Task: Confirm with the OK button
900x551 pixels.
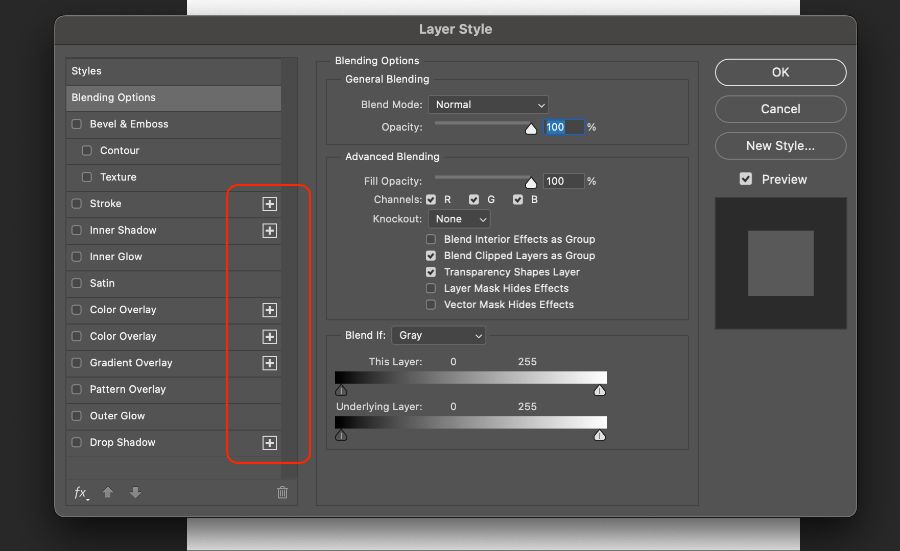Action: [x=781, y=72]
